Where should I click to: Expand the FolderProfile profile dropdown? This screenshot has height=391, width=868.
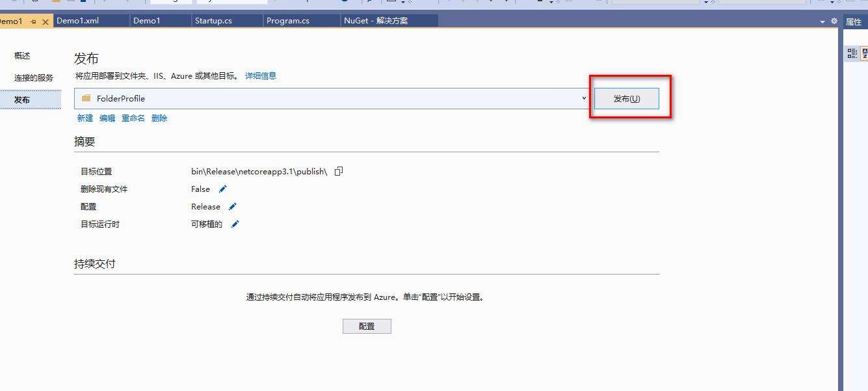(x=584, y=99)
